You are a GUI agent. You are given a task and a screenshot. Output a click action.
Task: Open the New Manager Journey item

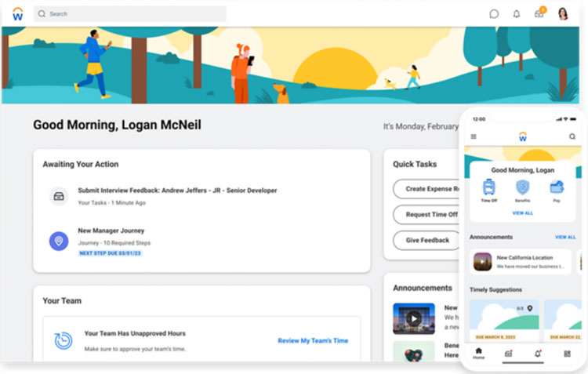[111, 231]
